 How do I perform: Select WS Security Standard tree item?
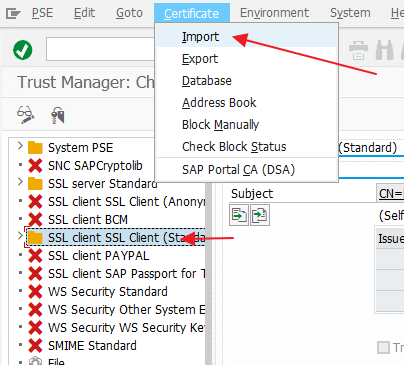[108, 292]
